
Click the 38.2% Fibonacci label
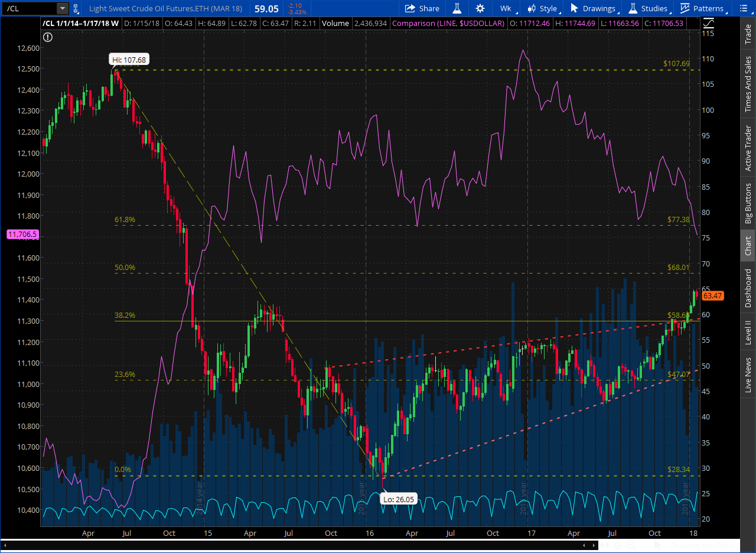click(x=125, y=315)
